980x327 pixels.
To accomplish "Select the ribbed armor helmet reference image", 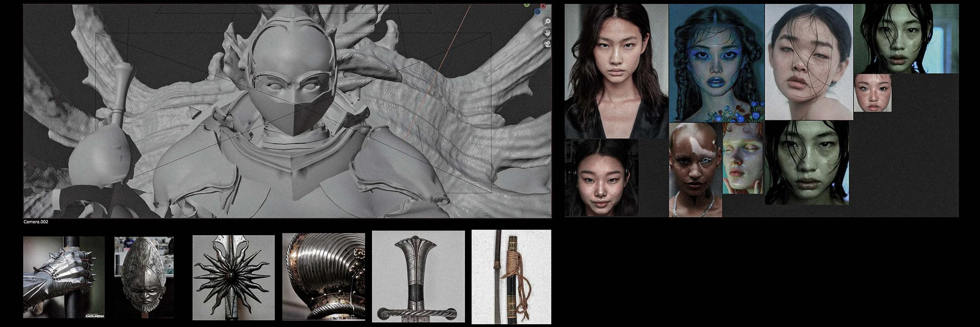I will [x=323, y=277].
